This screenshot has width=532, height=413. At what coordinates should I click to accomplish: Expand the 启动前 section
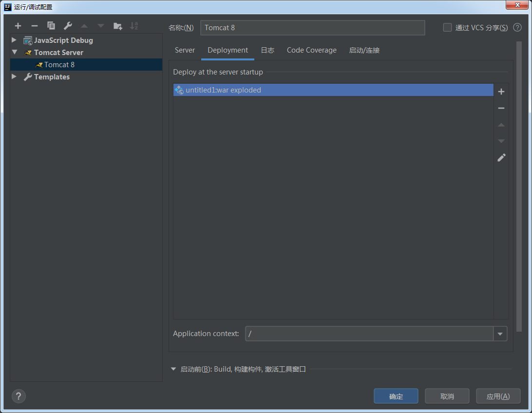point(173,369)
